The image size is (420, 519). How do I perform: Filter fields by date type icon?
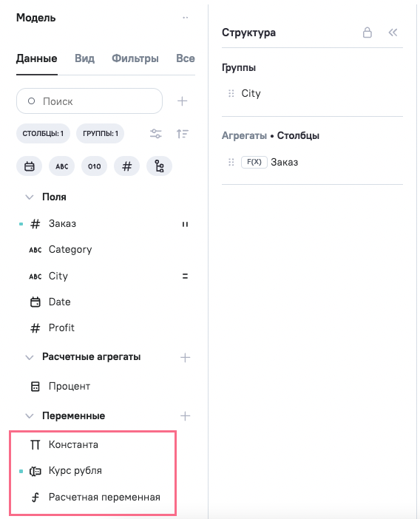tap(29, 166)
